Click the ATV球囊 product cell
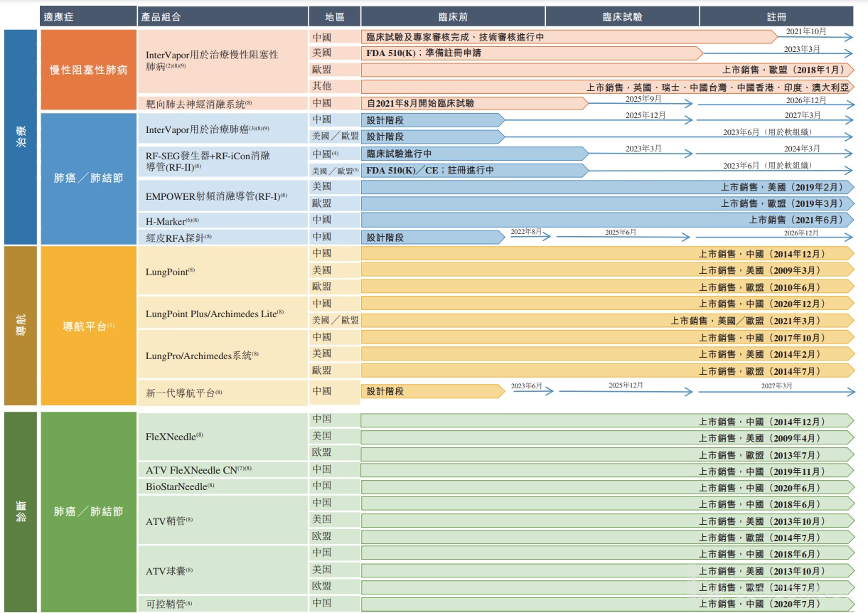 [x=223, y=570]
